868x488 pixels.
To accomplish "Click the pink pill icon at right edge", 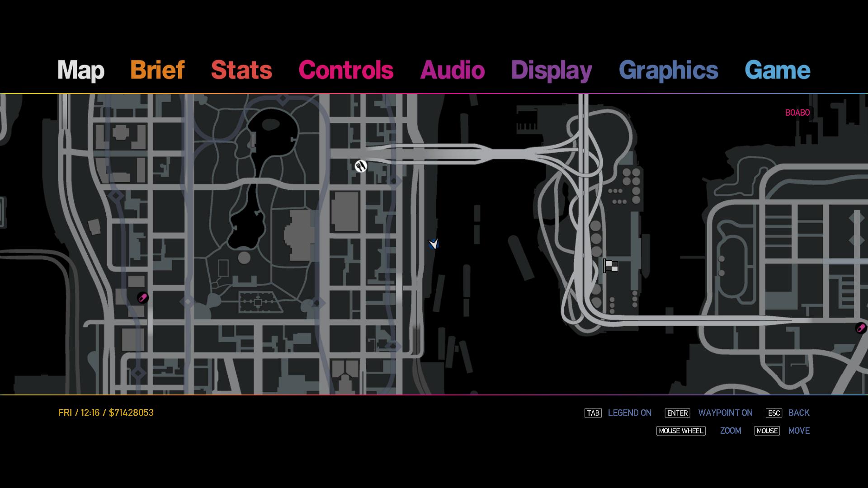I will 861,328.
